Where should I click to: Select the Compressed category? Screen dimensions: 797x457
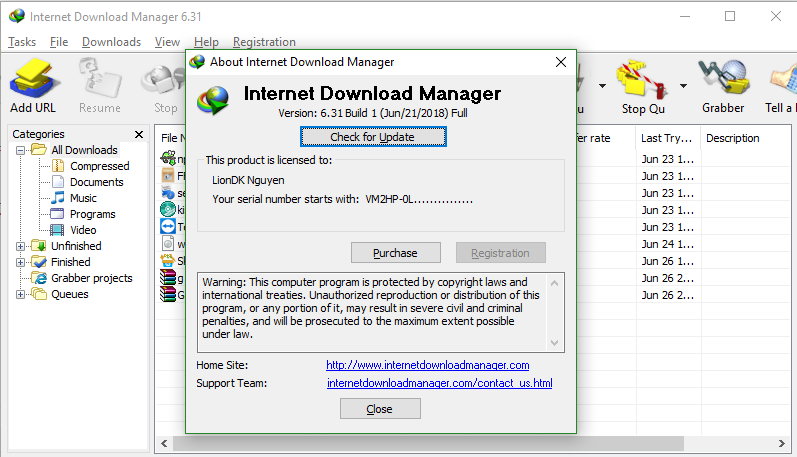click(100, 166)
